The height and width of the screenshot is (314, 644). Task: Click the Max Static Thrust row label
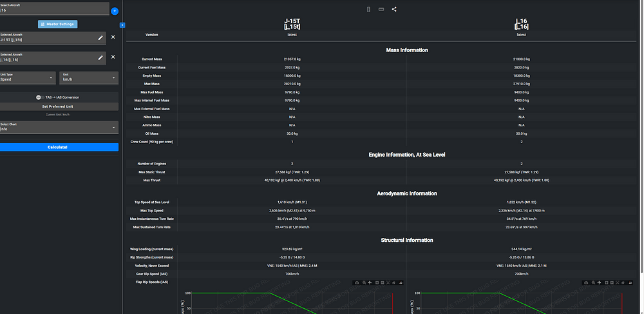pyautogui.click(x=151, y=172)
